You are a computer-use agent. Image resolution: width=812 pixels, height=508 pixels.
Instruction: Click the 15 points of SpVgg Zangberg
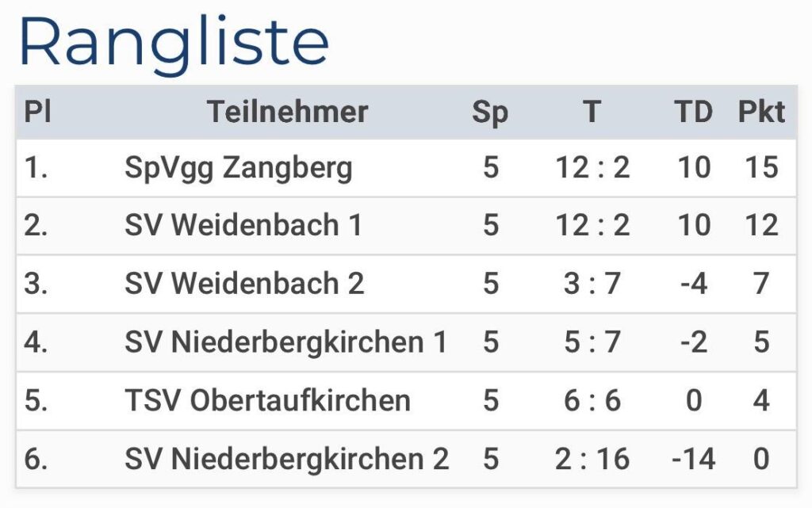761,168
